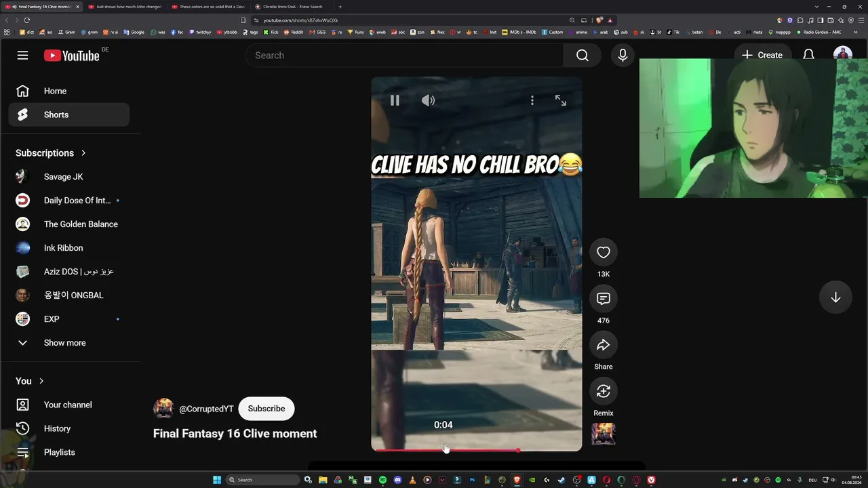Open the Short's three-dot more options
This screenshot has height=488, width=868.
click(x=532, y=100)
